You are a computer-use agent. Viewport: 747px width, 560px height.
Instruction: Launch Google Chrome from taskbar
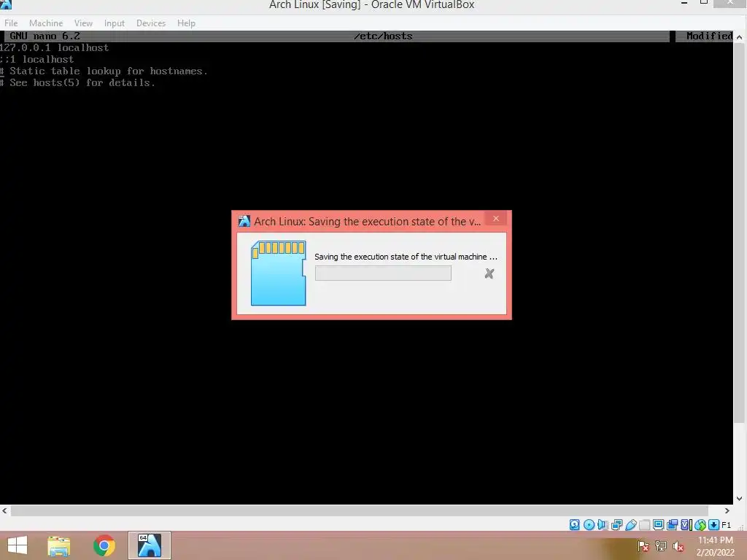(104, 545)
